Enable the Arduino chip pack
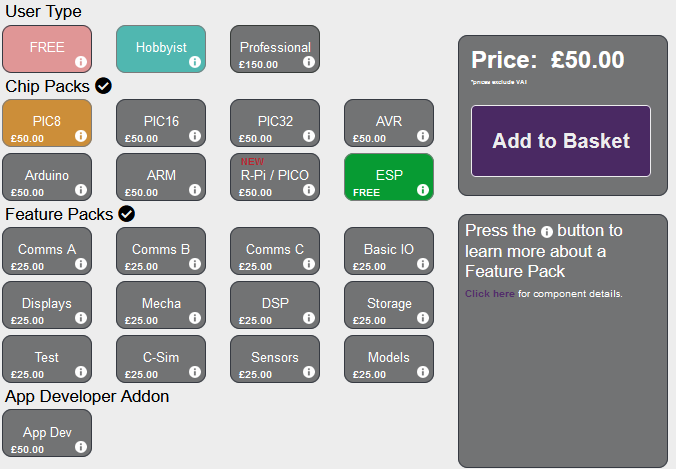The width and height of the screenshot is (676, 469). (x=47, y=176)
